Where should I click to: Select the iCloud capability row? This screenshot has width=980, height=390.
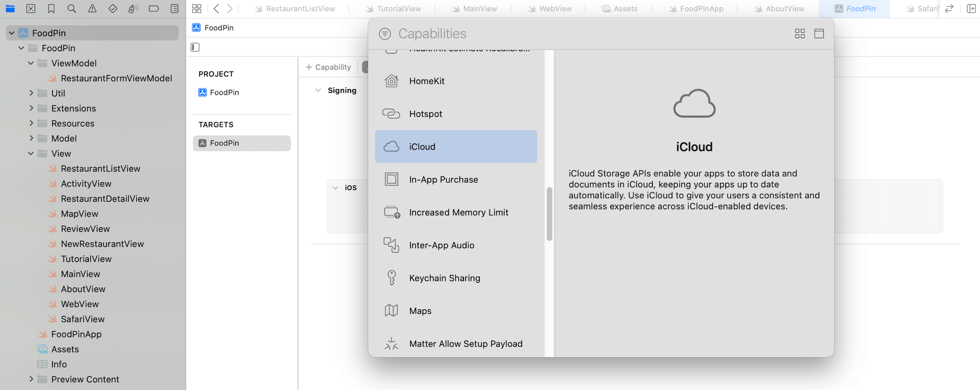456,147
